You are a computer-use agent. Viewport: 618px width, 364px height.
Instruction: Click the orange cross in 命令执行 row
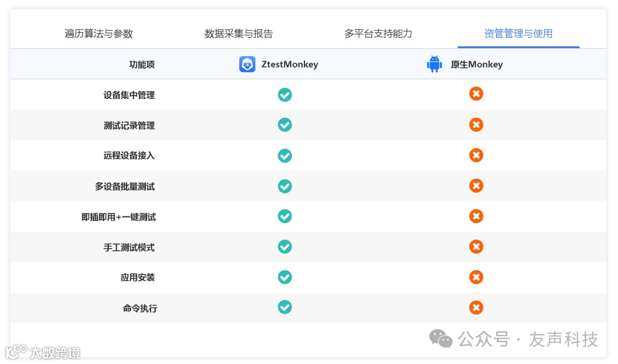pyautogui.click(x=476, y=307)
